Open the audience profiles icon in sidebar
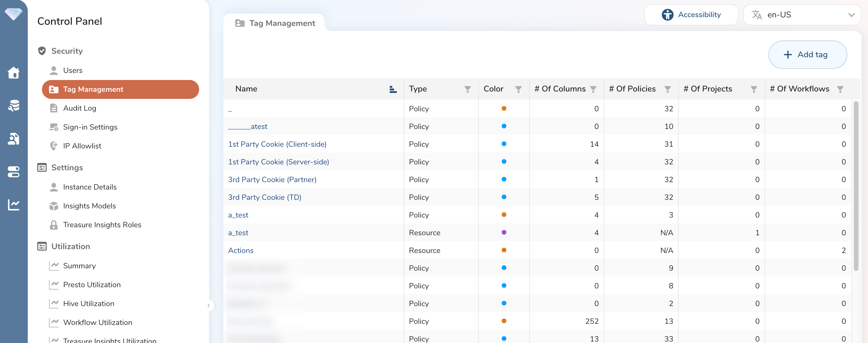This screenshot has height=343, width=868. [x=14, y=138]
